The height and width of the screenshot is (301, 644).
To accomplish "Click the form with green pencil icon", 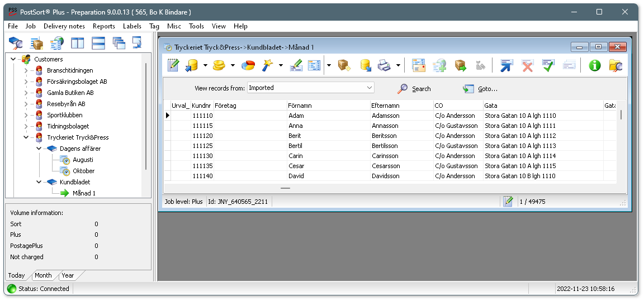I will (296, 65).
